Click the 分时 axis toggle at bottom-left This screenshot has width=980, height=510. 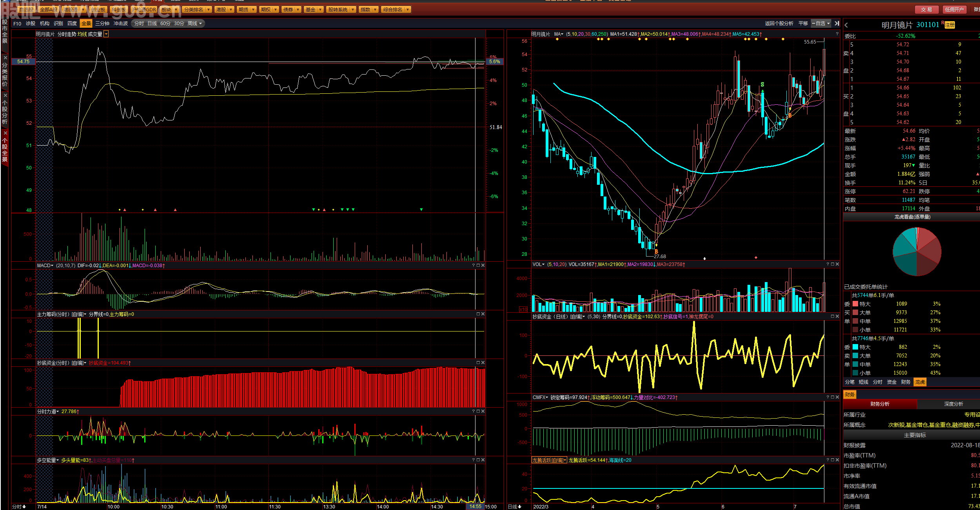[19, 506]
